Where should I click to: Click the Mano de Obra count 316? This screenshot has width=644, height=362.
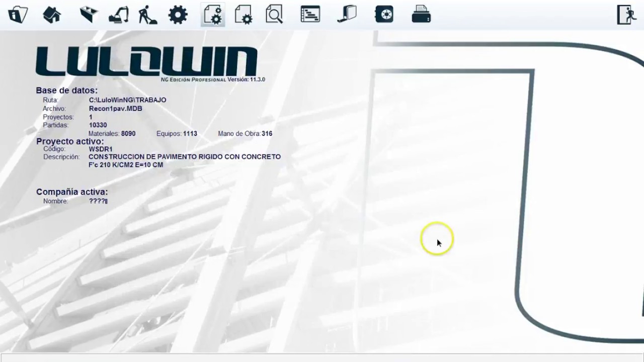(x=267, y=134)
